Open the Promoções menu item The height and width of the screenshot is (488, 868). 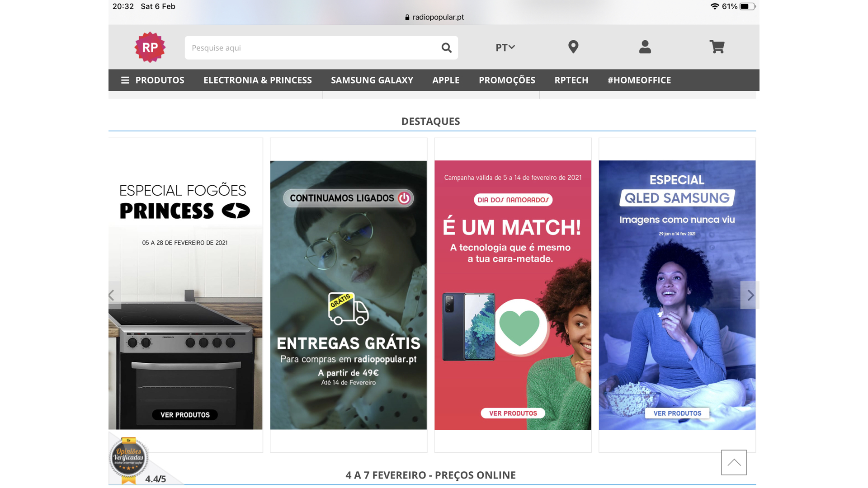(x=507, y=80)
